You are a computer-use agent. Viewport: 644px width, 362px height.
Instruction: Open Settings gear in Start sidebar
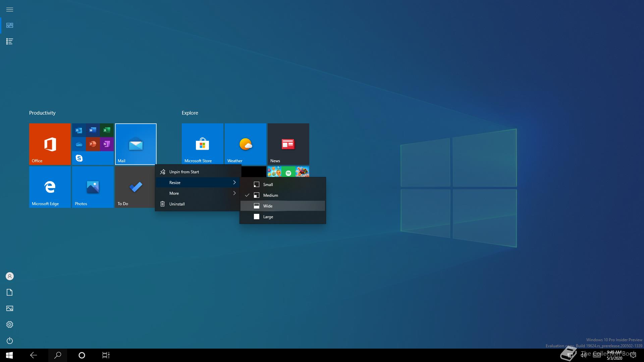(x=10, y=324)
